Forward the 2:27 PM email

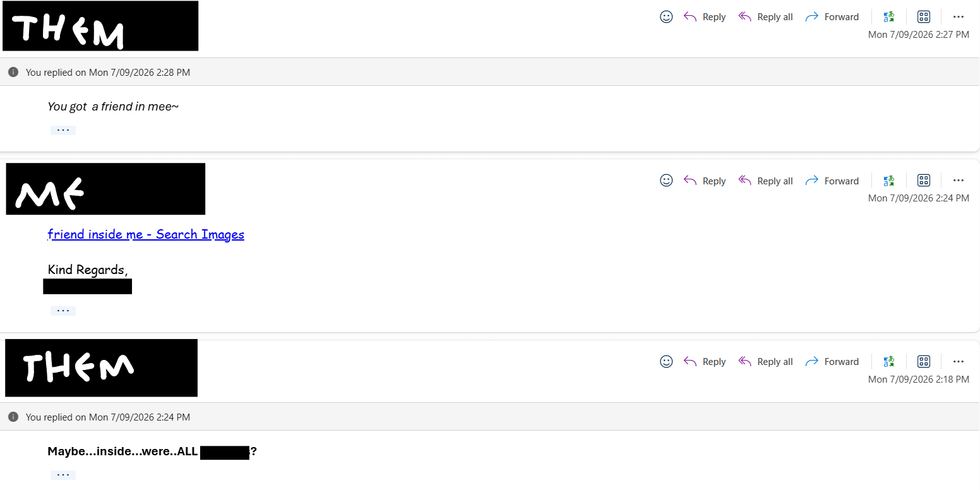click(x=832, y=17)
